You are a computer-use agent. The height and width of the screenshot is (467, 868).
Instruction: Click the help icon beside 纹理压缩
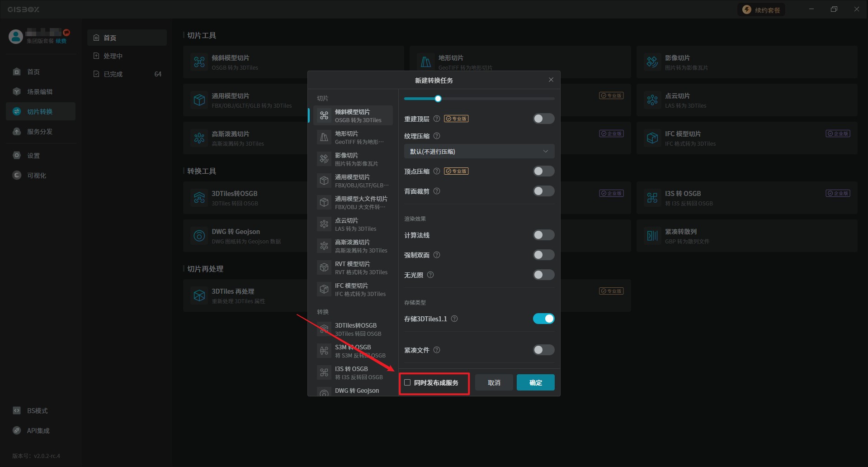[x=437, y=136]
